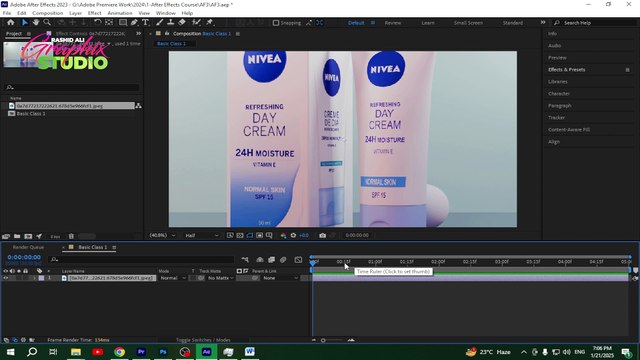Image resolution: width=640 pixels, height=360 pixels.
Task: Open Normal blending mode dropdown for layer
Action: tap(173, 278)
